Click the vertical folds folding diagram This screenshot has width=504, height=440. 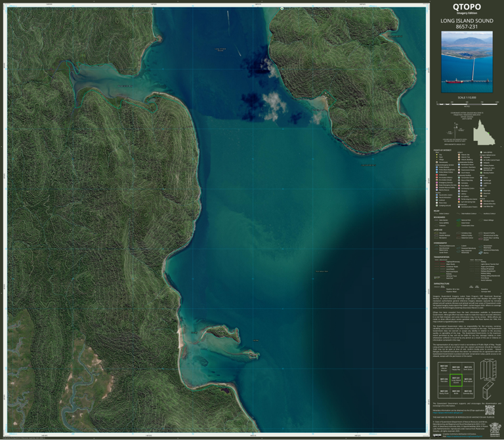pos(488,370)
